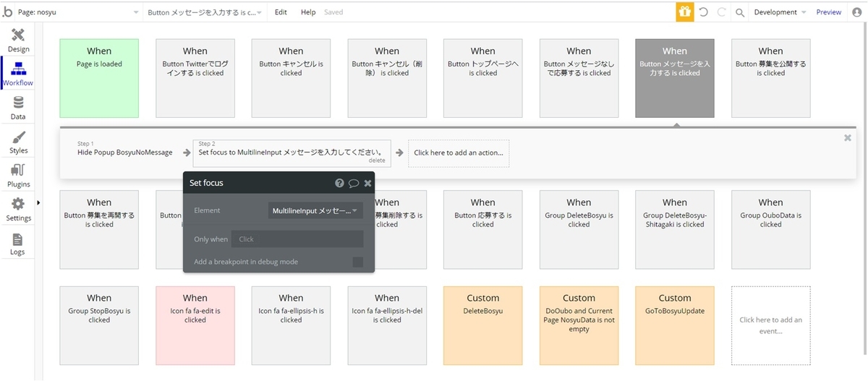Click the Saved status text
The image size is (868, 381).
[333, 12]
